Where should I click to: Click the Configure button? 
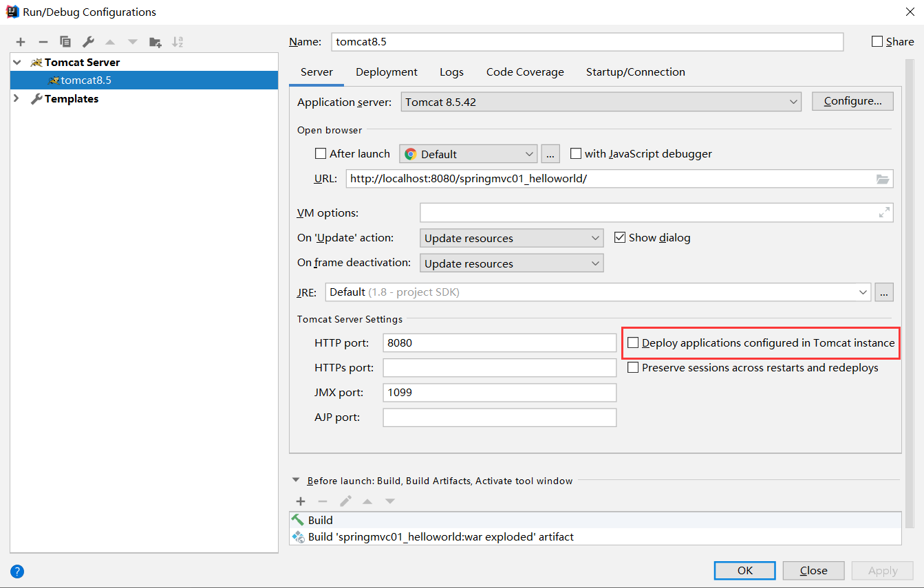coord(852,100)
